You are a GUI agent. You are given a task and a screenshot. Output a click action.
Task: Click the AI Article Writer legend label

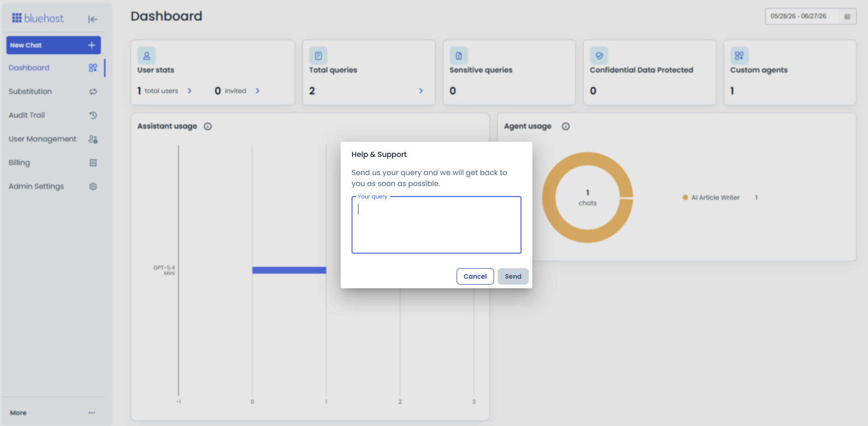[715, 197]
